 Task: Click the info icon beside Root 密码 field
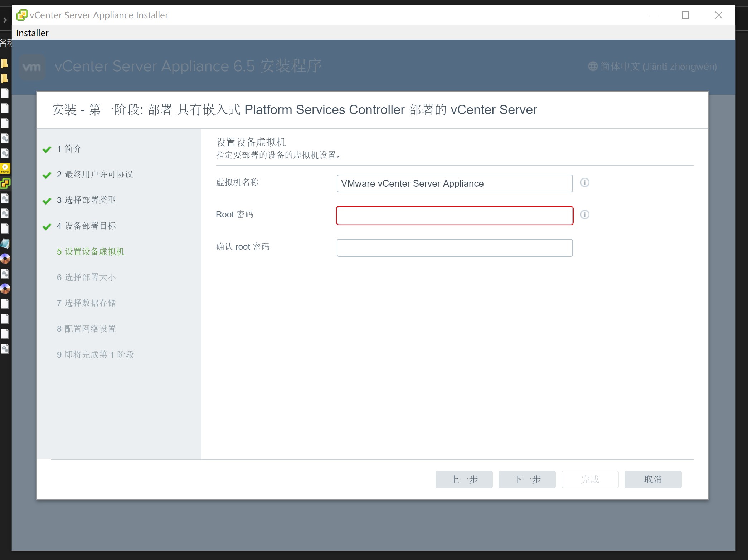pyautogui.click(x=584, y=215)
